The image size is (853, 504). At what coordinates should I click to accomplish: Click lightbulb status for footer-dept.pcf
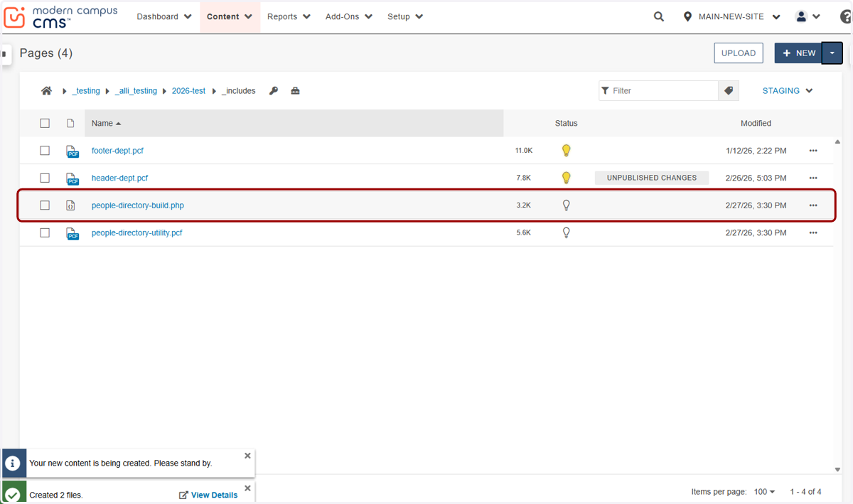pyautogui.click(x=567, y=151)
